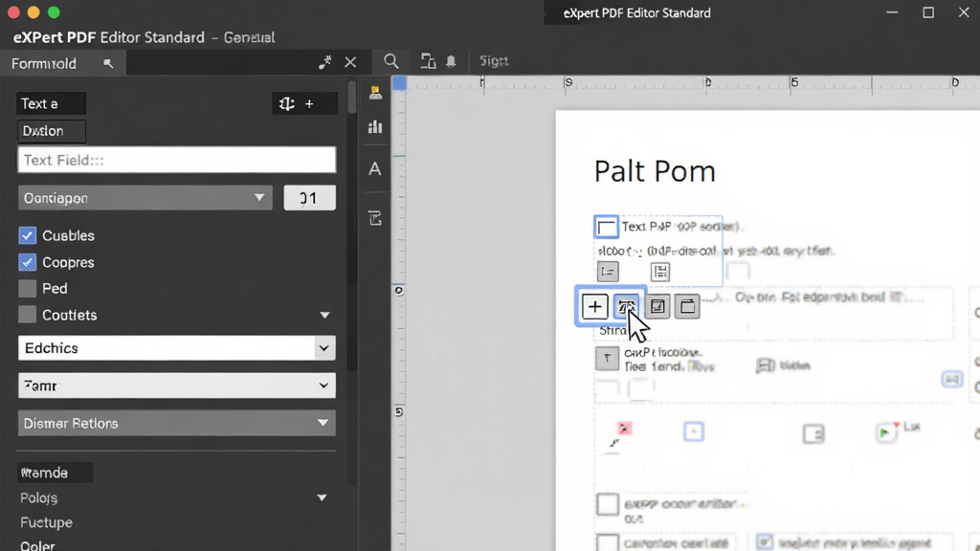The height and width of the screenshot is (551, 980).
Task: Click the Palt Pom document title
Action: [x=655, y=171]
